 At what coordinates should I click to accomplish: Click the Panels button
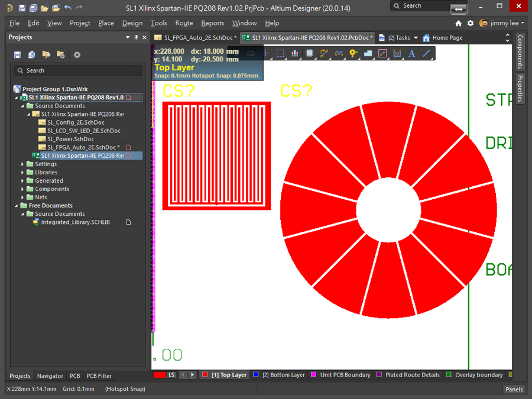click(514, 389)
